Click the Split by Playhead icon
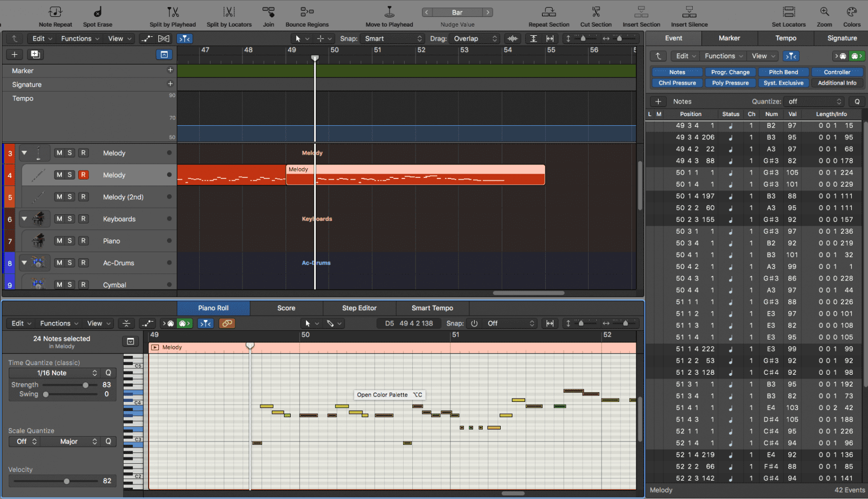 (173, 12)
